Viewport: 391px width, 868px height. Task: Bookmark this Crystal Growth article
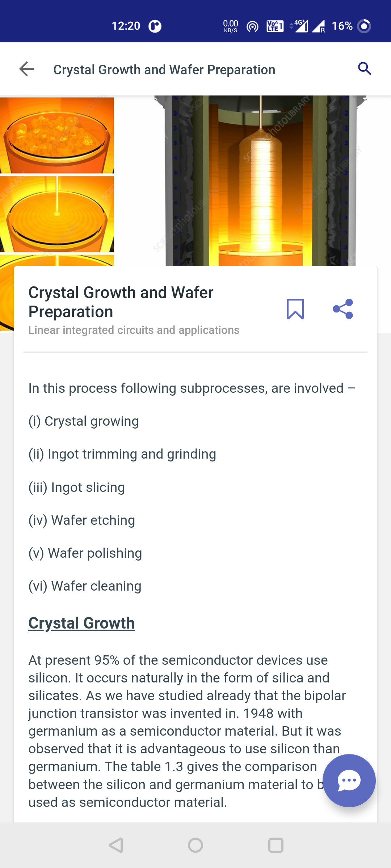(295, 309)
